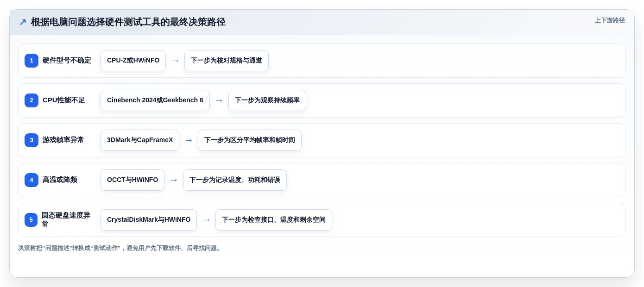The height and width of the screenshot is (287, 644).
Task: Select the CPU-Z或HWiNFO tool box
Action: (133, 61)
